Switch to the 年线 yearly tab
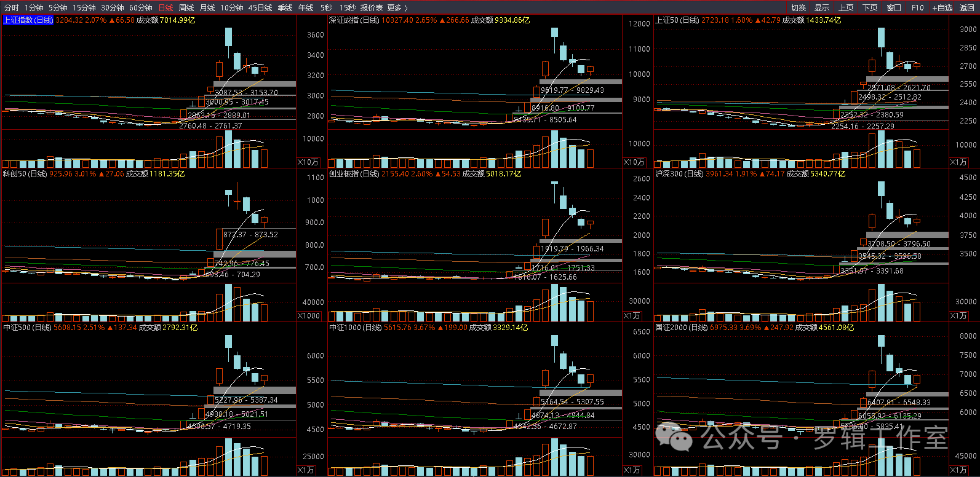The image size is (980, 477). click(x=306, y=7)
